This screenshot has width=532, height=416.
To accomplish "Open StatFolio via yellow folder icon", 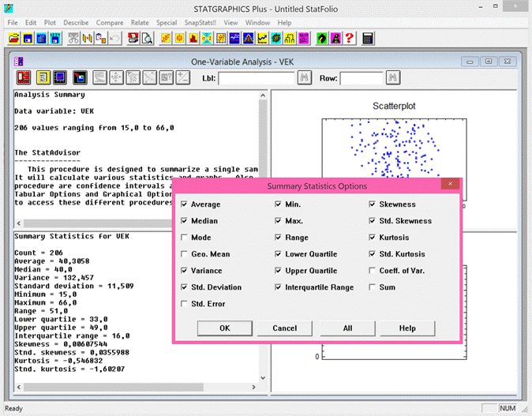I will click(14, 39).
